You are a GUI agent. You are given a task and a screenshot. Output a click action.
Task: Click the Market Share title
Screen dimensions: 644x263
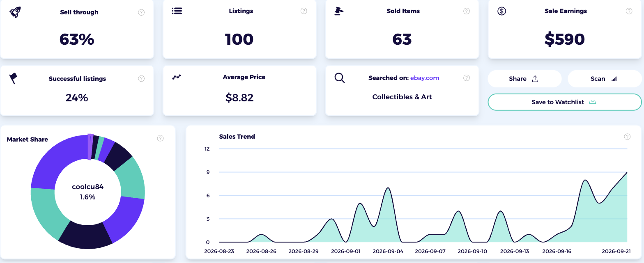[x=28, y=140]
